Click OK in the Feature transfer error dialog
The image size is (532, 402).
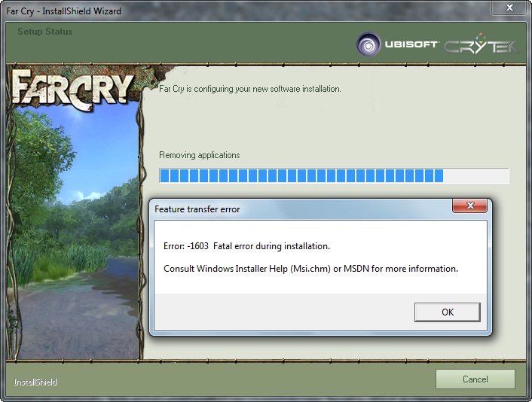[x=447, y=312]
